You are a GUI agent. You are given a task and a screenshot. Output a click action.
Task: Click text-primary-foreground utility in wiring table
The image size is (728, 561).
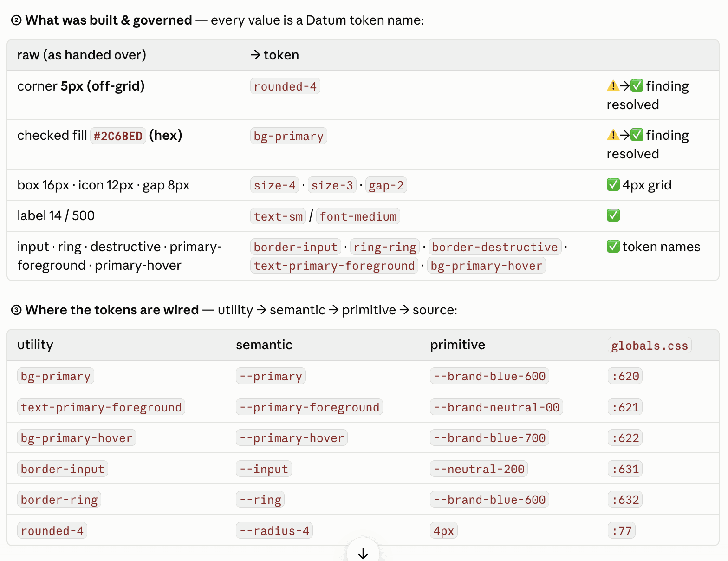point(101,407)
